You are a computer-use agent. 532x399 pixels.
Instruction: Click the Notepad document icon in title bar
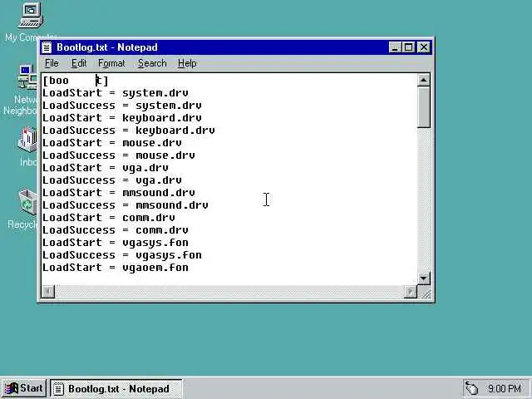click(47, 47)
